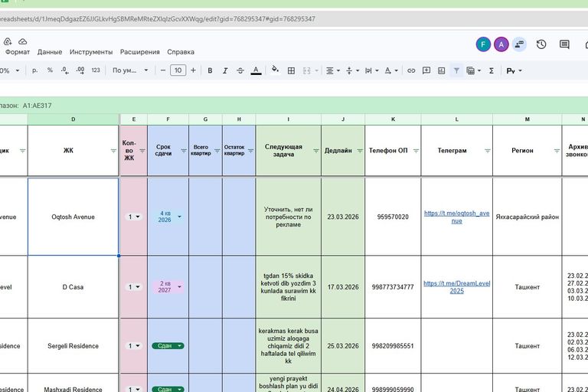Open the borders tool
588x392 pixels.
point(291,70)
